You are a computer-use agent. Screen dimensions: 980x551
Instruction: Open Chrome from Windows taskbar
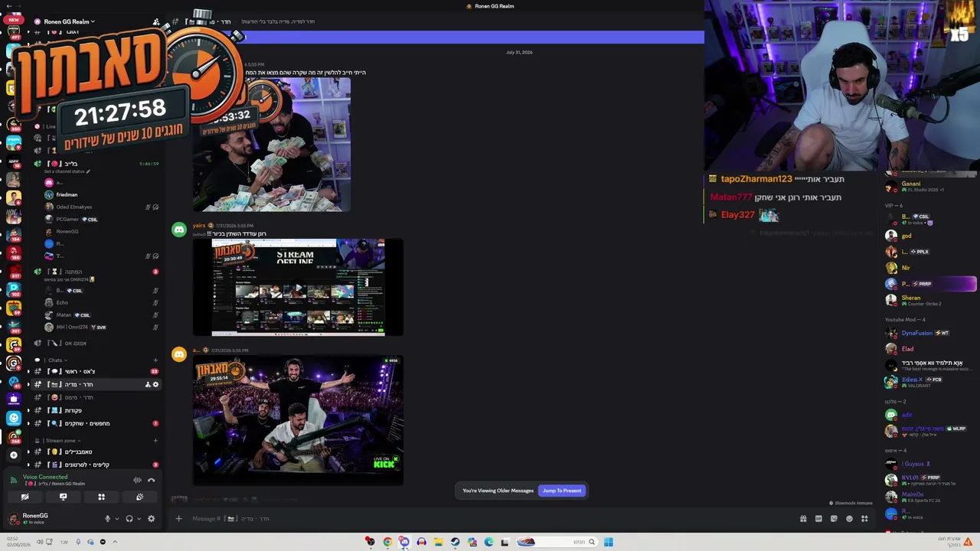(387, 542)
